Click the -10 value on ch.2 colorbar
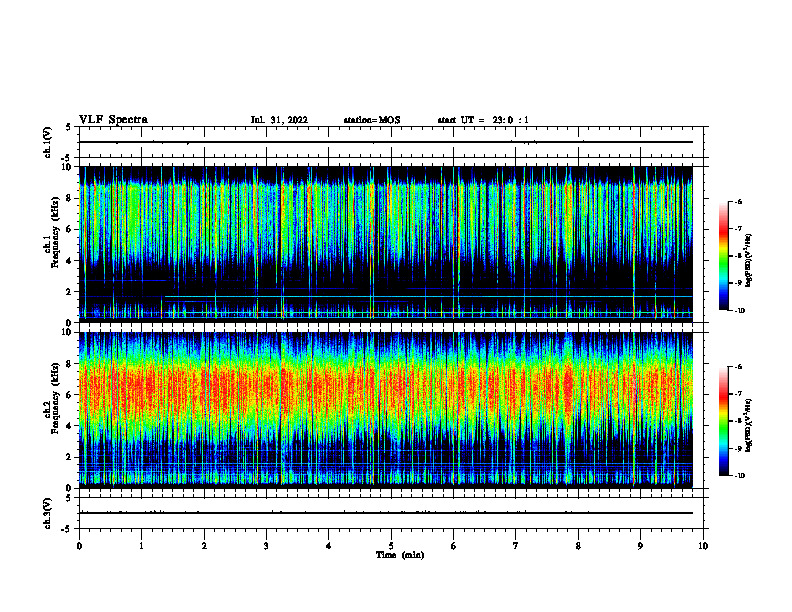This screenshot has height=612, width=792. coord(739,476)
